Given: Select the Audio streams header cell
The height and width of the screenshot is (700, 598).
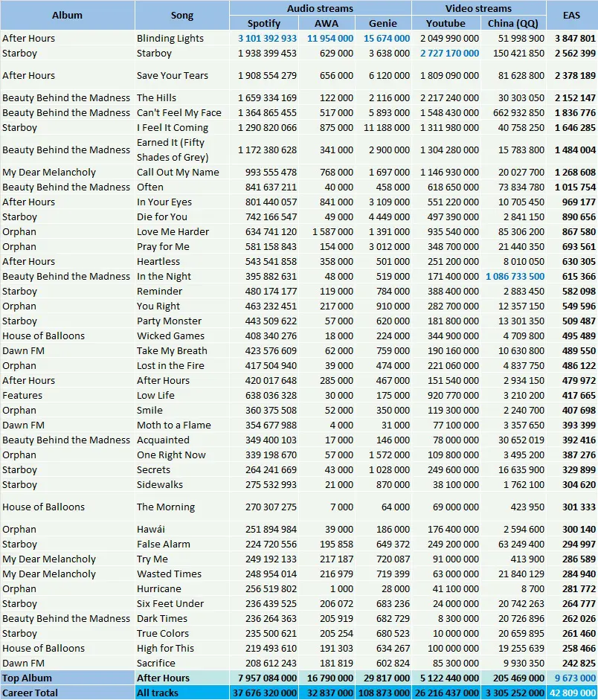Looking at the screenshot, I should tap(320, 8).
